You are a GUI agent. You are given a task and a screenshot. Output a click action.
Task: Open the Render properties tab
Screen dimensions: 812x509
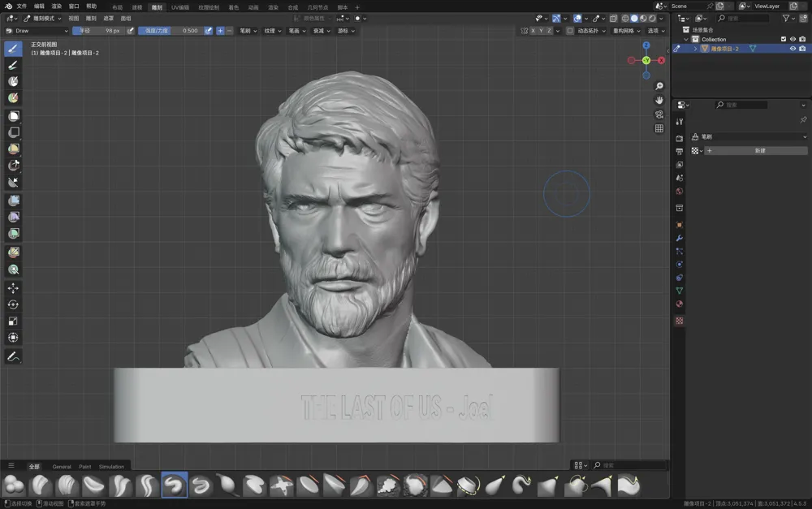pyautogui.click(x=680, y=138)
